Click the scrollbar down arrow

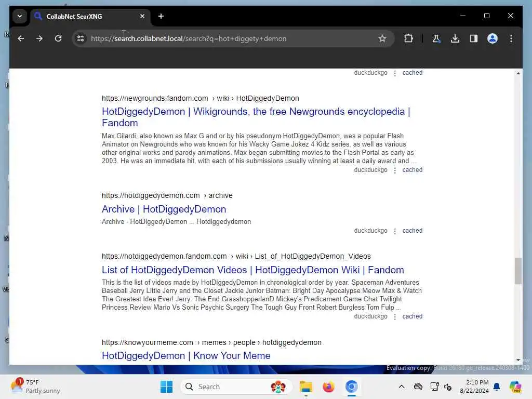(518, 360)
